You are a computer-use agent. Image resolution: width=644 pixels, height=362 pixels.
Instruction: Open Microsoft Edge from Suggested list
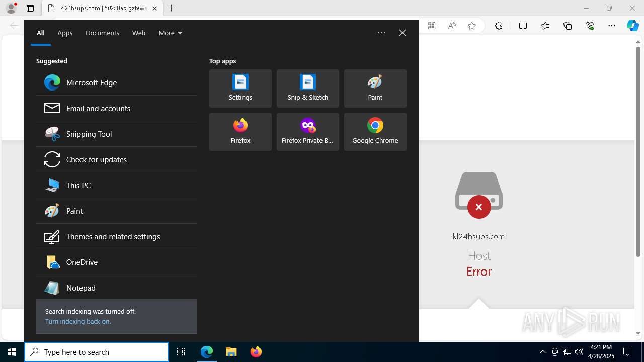[x=116, y=82]
